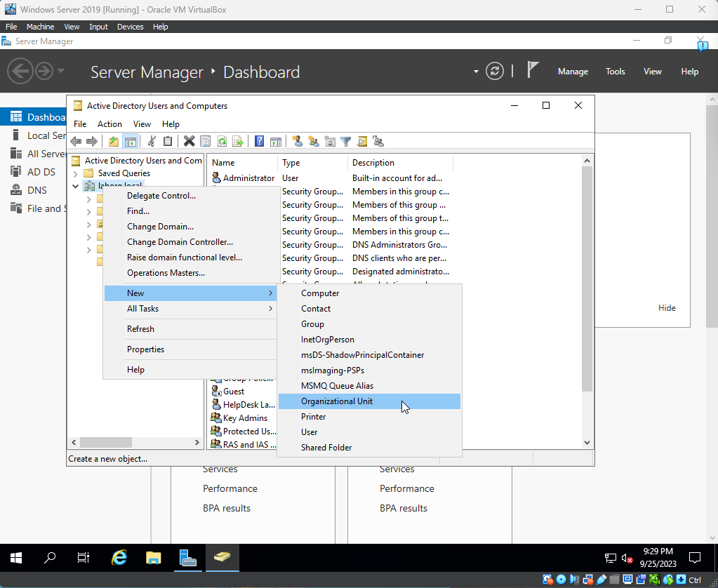Choose Properties in the context menu
Image resolution: width=718 pixels, height=588 pixels.
pos(190,349)
